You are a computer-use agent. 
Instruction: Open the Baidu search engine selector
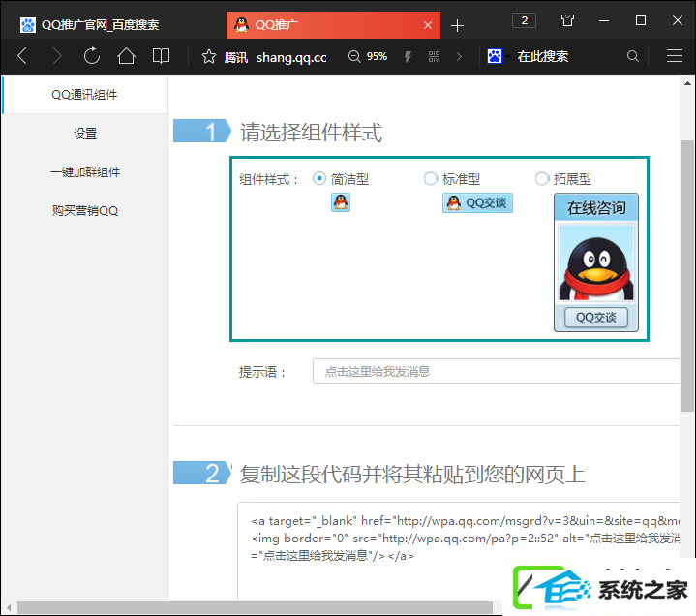pos(498,56)
